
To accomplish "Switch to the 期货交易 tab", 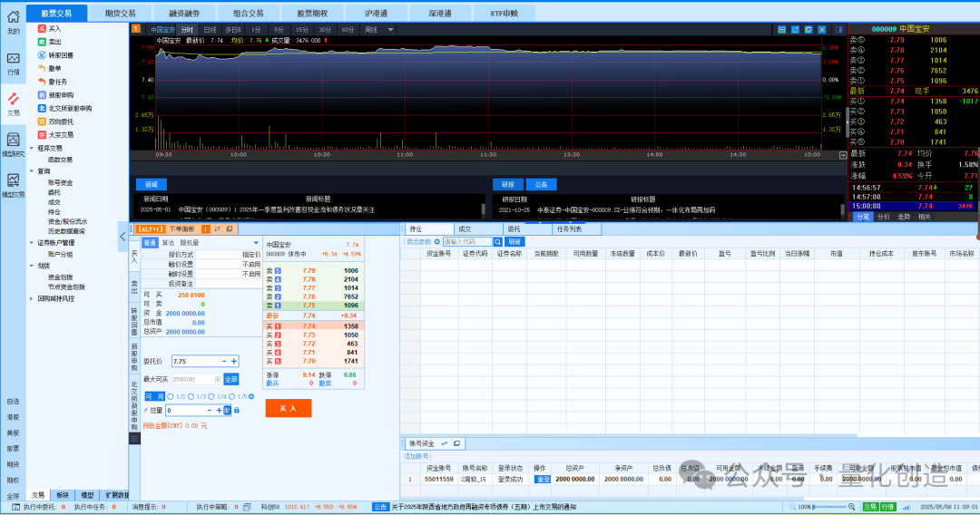I will (120, 13).
